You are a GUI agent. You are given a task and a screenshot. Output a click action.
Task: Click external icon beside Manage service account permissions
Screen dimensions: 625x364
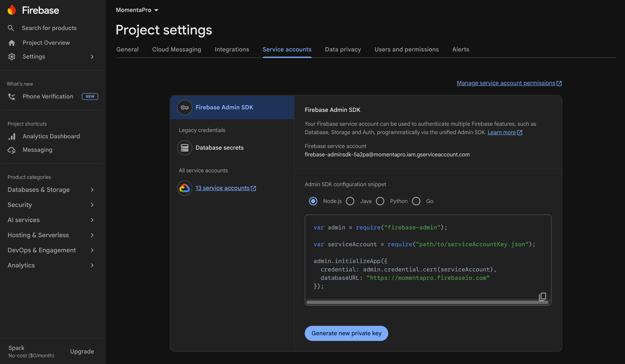coord(559,83)
